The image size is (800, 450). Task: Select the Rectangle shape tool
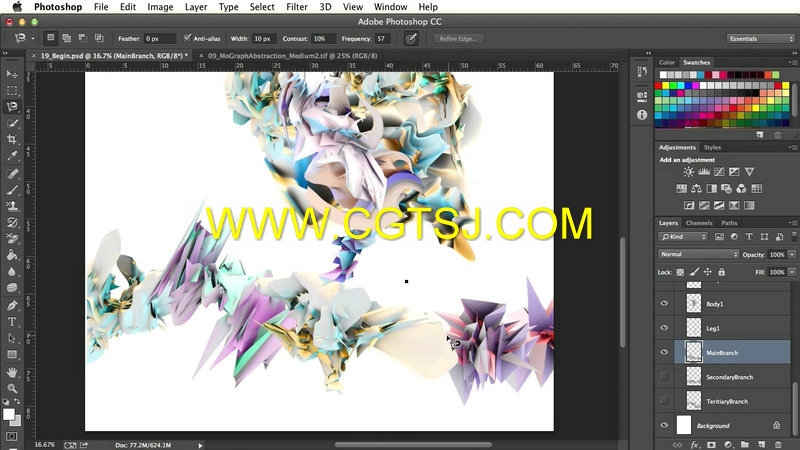point(12,355)
